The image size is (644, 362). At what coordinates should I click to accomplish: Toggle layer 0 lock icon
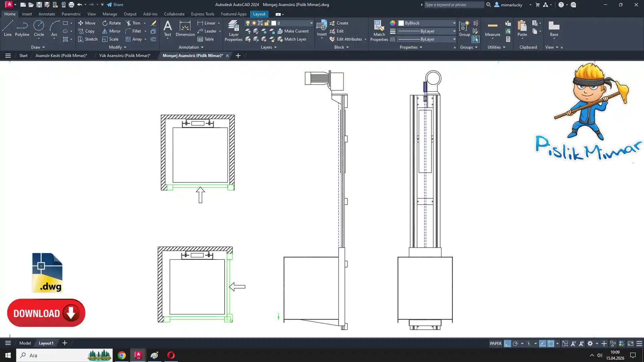pos(267,23)
